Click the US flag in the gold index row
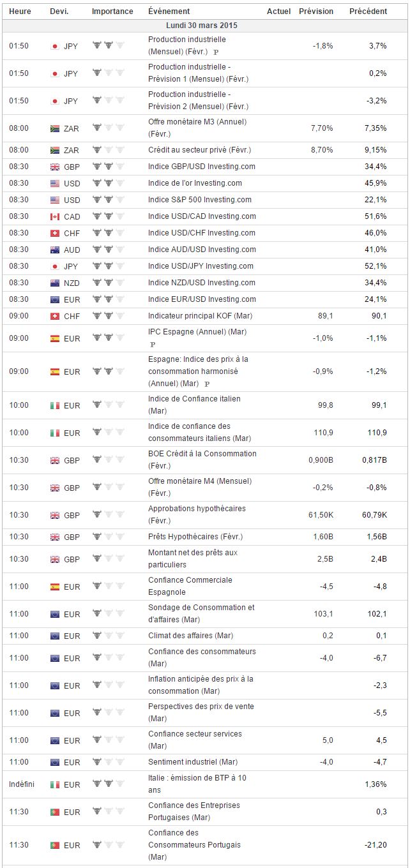The image size is (410, 868). tap(55, 183)
